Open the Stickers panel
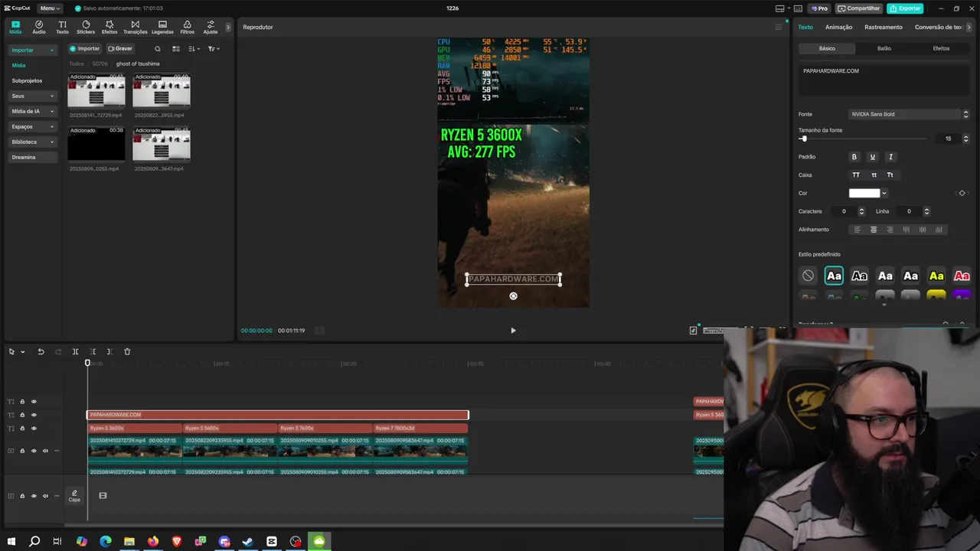Screen dimensions: 980x551 point(86,28)
